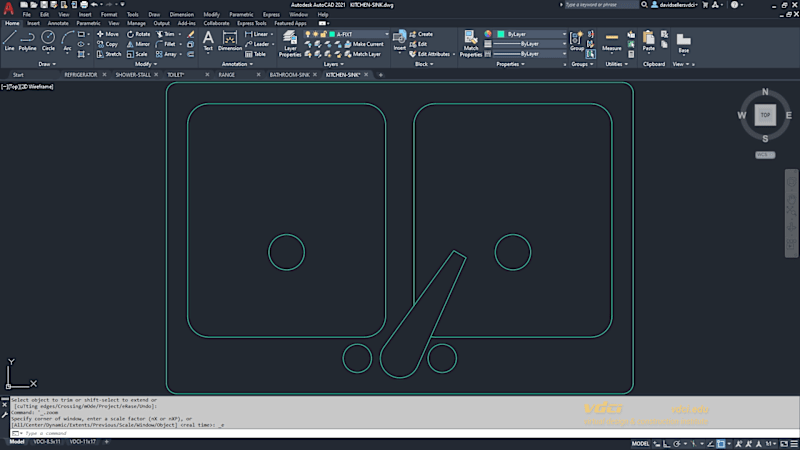Viewport: 800px width, 450px height.
Task: Open the Dimension menu
Action: (x=181, y=14)
